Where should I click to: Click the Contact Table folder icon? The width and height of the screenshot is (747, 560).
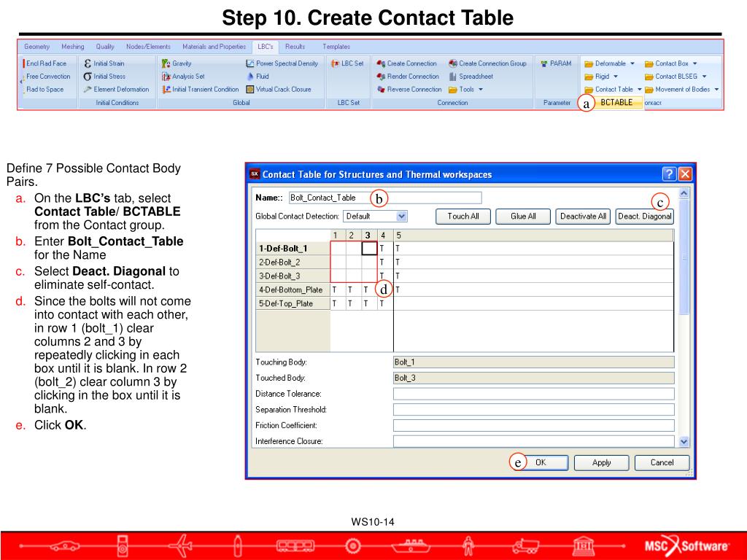pos(589,90)
